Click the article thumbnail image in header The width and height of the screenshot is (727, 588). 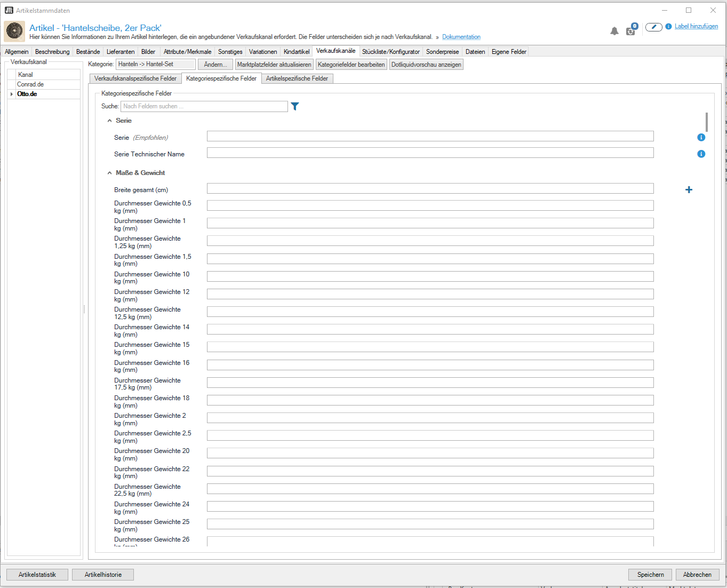point(14,31)
